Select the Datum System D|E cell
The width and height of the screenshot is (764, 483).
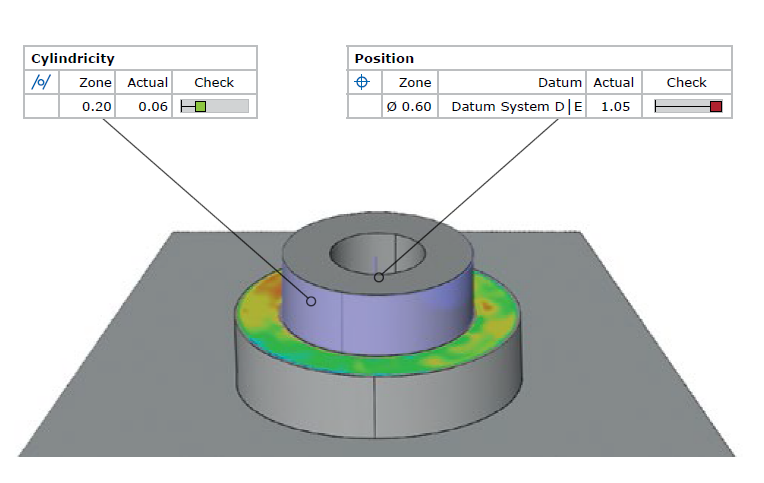pos(516,106)
